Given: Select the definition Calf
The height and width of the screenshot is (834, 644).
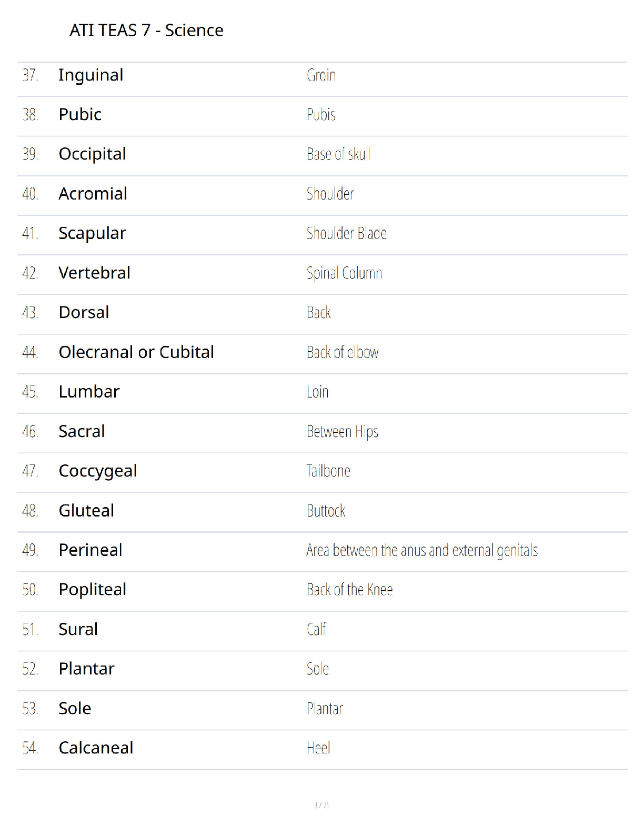Looking at the screenshot, I should pos(316,629).
